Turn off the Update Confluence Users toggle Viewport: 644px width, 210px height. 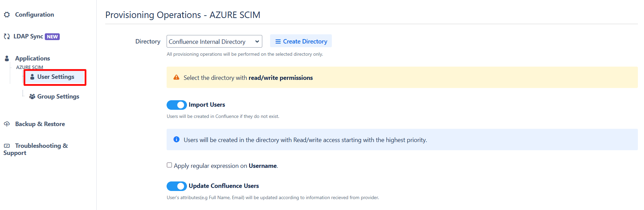176,186
